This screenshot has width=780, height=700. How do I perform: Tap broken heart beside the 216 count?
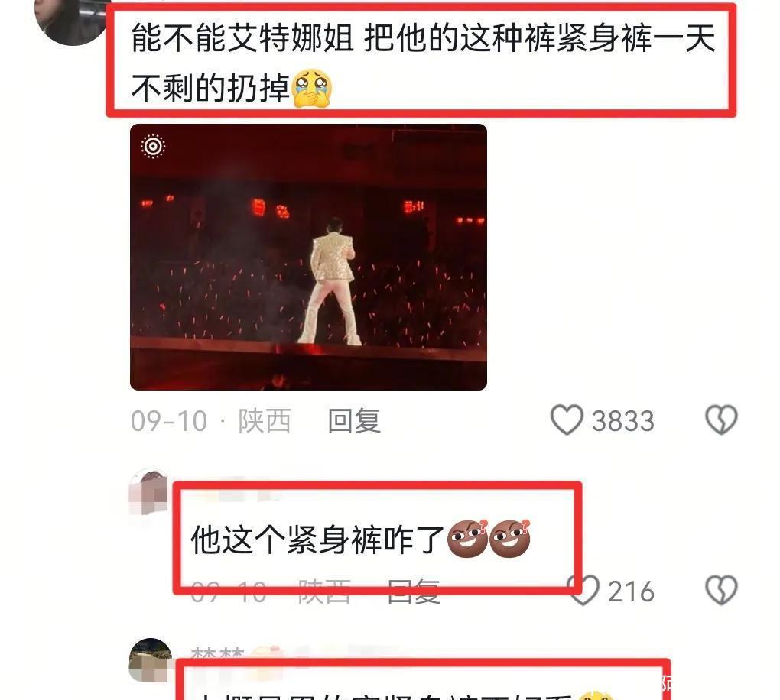(721, 591)
